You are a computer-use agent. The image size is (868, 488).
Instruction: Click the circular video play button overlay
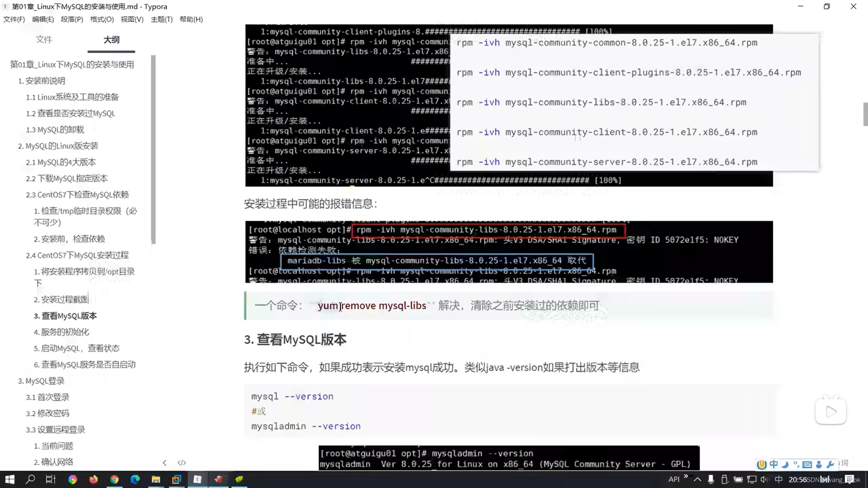pos(830,412)
